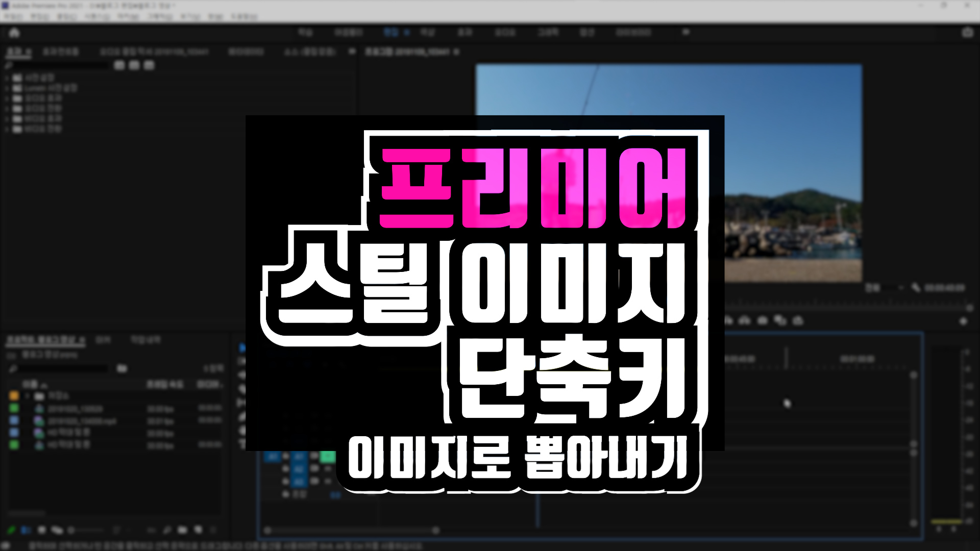Open the button editor plus icon under Program monitor

[963, 321]
